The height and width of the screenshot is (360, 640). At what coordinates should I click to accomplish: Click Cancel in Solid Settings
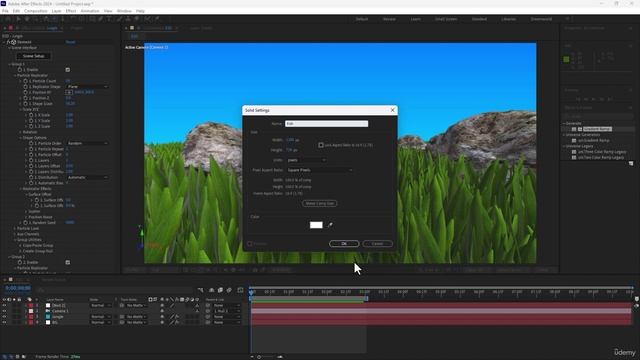click(378, 244)
